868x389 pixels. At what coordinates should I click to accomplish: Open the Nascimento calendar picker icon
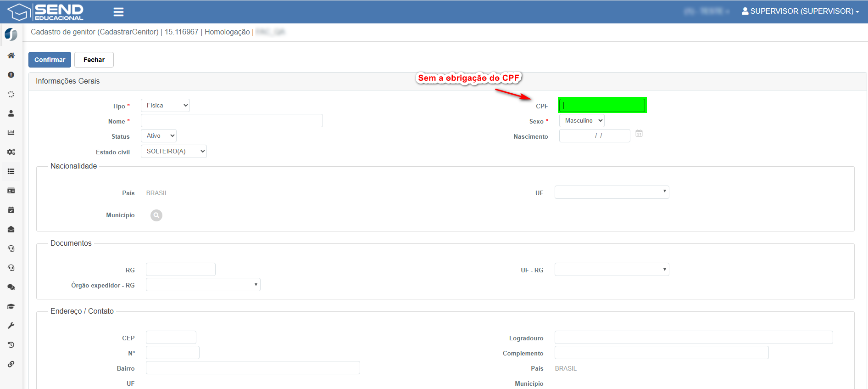tap(639, 134)
